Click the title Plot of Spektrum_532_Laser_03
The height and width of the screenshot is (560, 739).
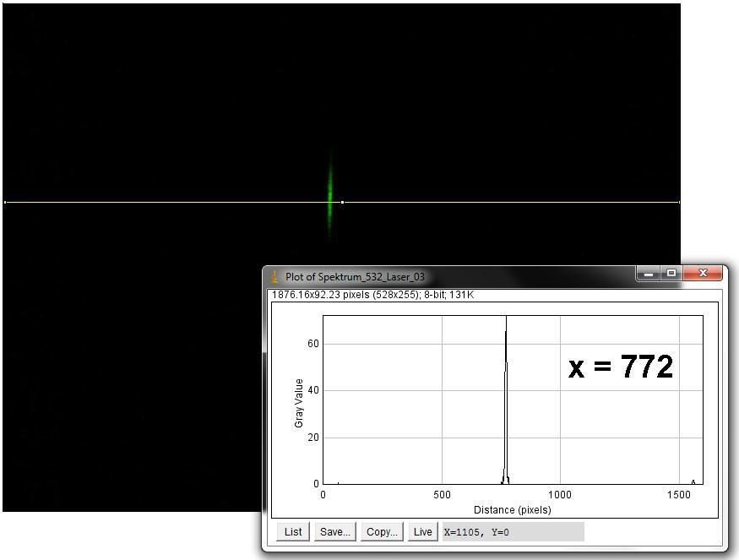point(355,276)
